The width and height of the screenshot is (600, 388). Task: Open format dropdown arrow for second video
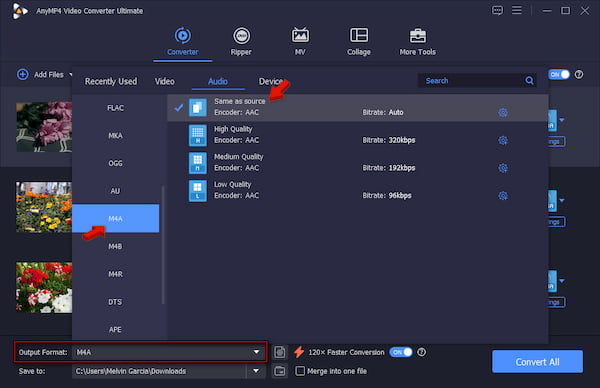pos(561,200)
